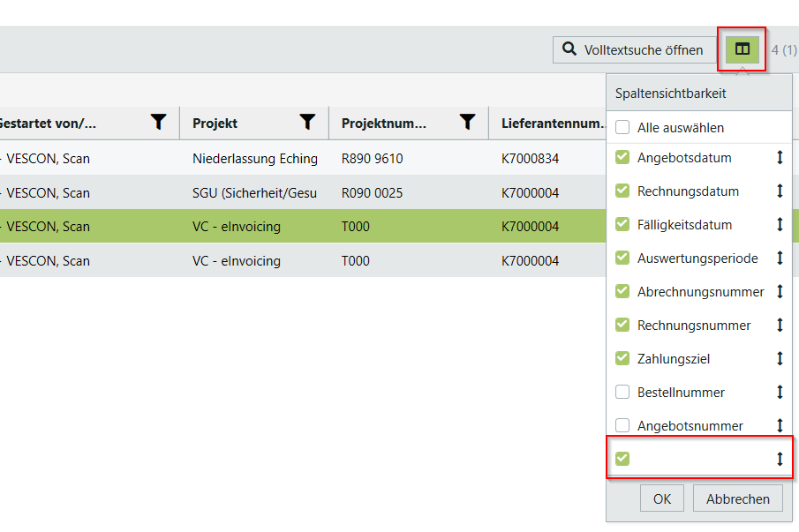
Task: Click filter icon on Gestartet von column
Action: [x=158, y=123]
